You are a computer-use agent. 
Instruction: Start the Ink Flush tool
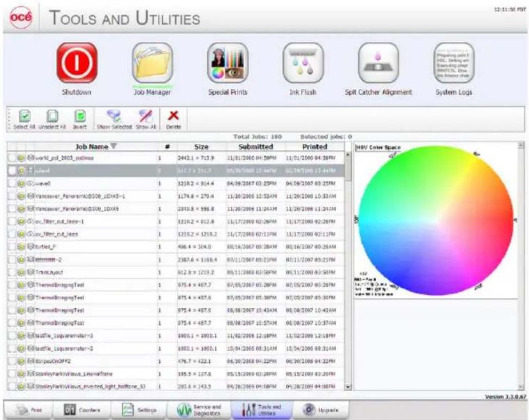(303, 62)
